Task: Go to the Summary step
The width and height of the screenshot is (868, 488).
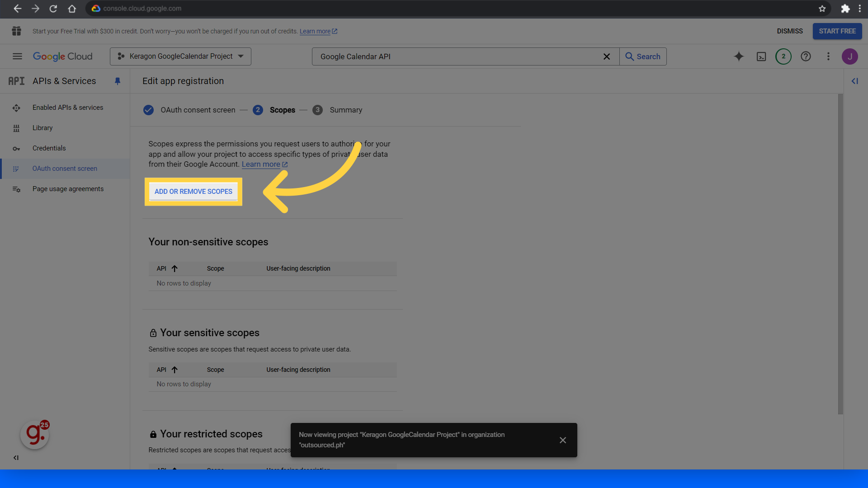Action: pos(346,110)
